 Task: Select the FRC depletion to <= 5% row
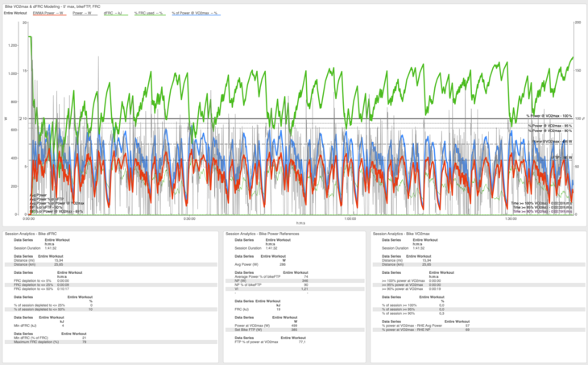coord(111,281)
